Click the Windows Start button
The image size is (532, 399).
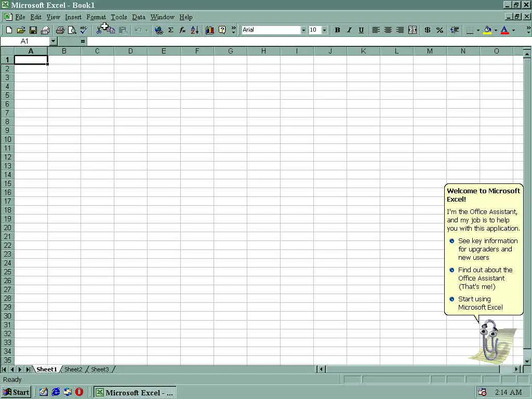(x=16, y=392)
